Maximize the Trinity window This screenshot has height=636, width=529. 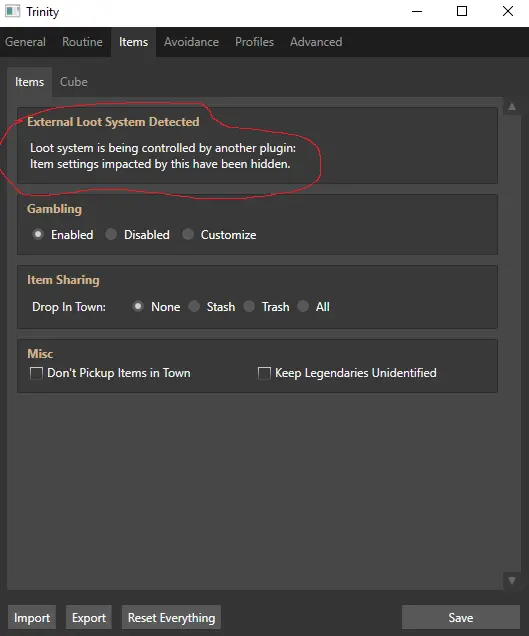coord(462,11)
